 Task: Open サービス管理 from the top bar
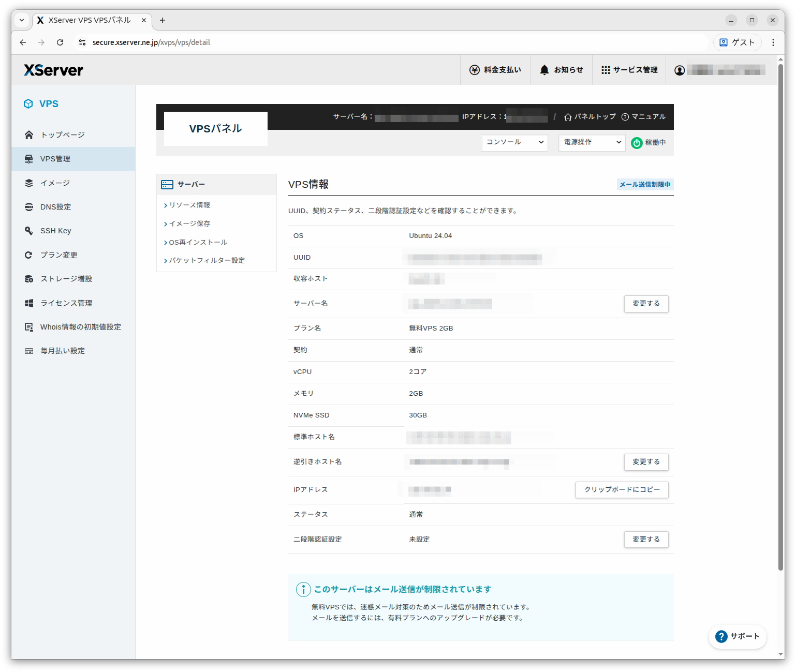pyautogui.click(x=629, y=69)
